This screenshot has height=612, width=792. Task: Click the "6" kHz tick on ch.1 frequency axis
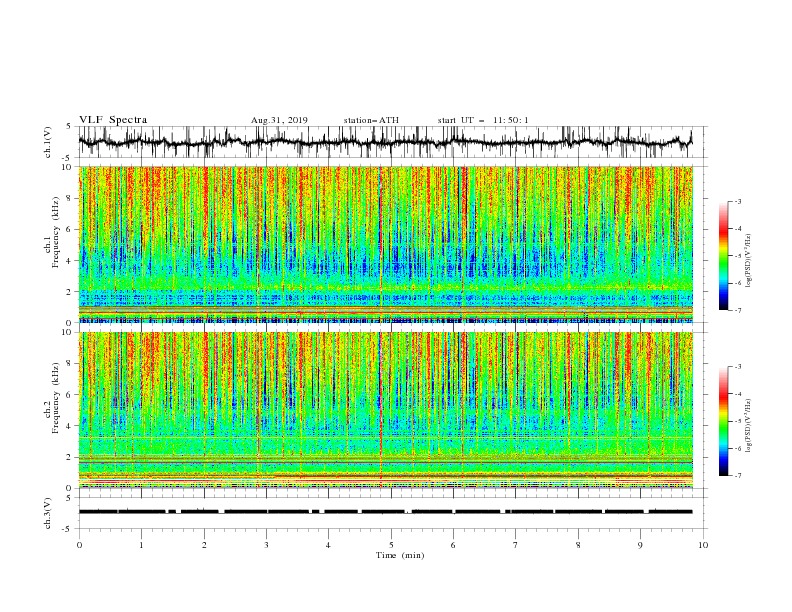70,229
